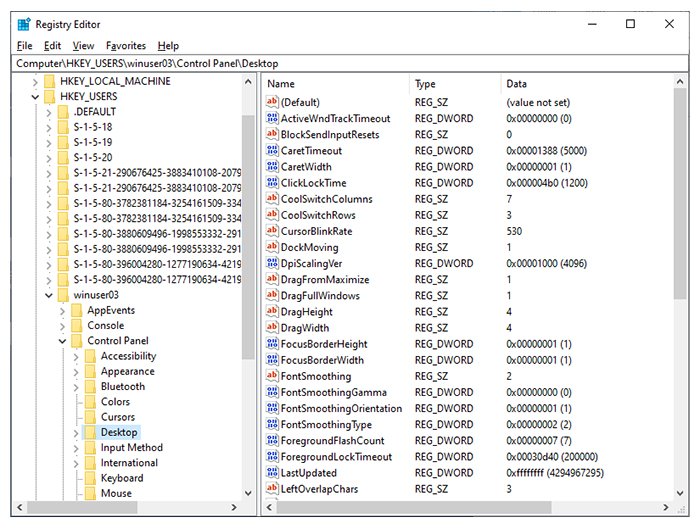Collapse the HKEY_USERS tree node
The image size is (700, 529).
click(x=35, y=96)
